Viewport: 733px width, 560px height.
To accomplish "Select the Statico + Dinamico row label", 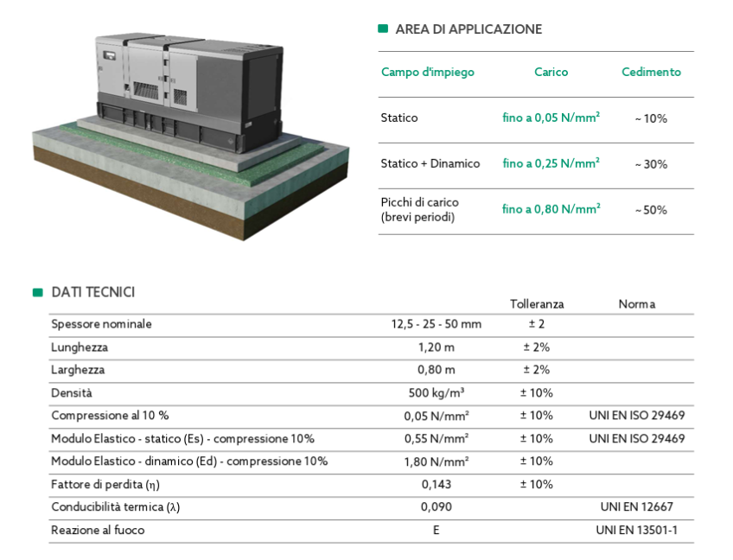I will [430, 163].
